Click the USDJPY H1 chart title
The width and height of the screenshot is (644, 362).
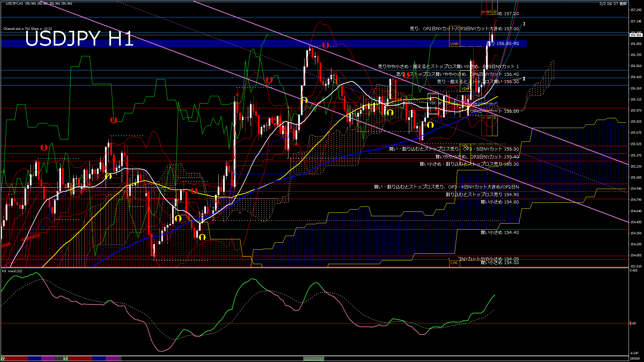(x=79, y=39)
